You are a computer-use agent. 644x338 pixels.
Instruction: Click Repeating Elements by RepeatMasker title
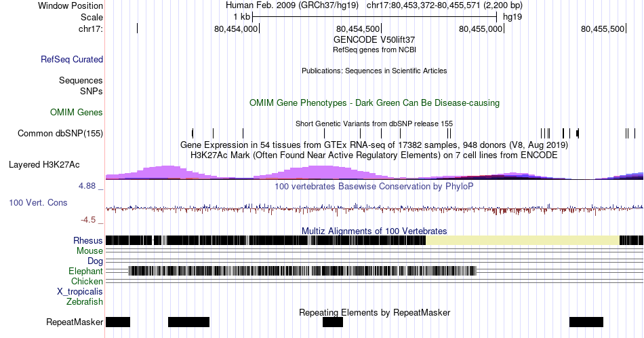tap(375, 312)
